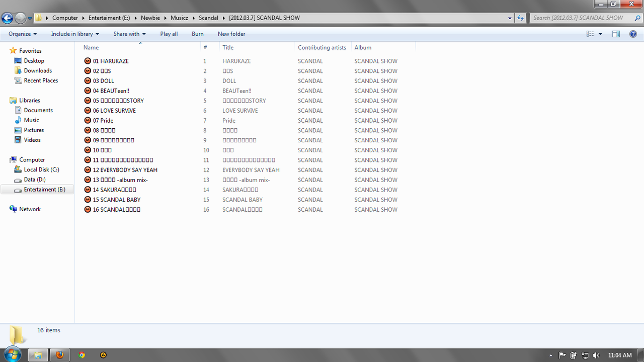Click Scandal in address breadcrumb

click(x=208, y=18)
